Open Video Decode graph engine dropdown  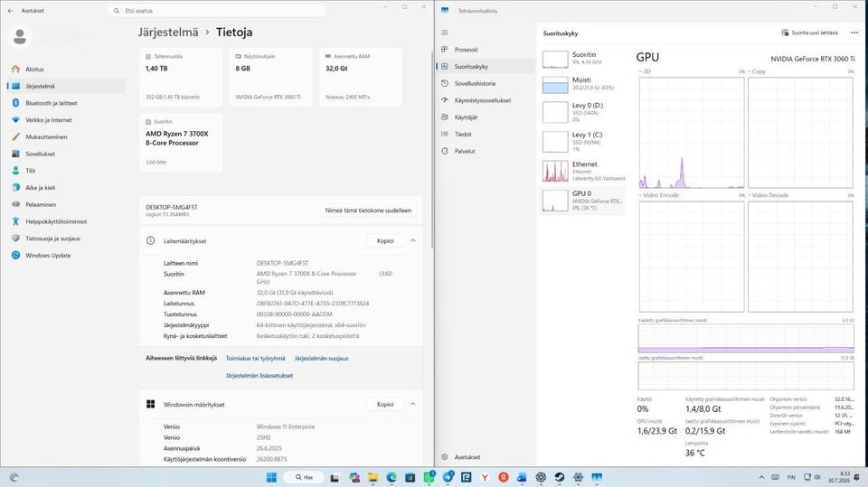(x=769, y=195)
